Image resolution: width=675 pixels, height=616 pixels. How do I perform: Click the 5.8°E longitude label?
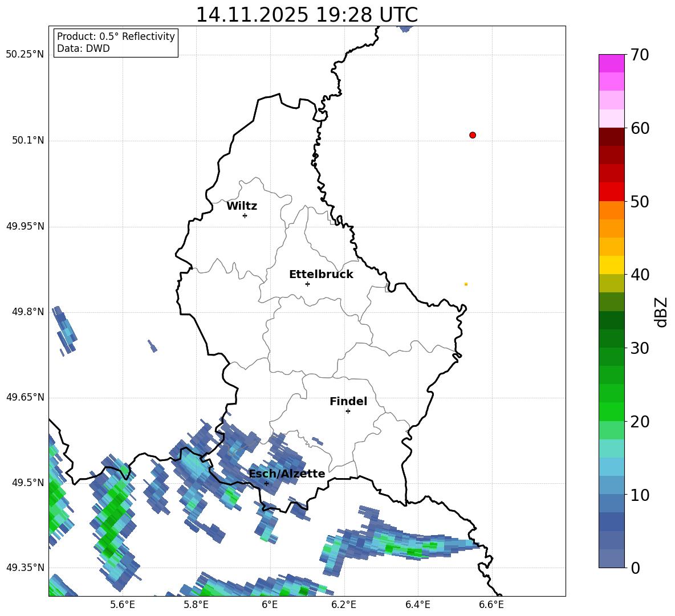coord(196,605)
